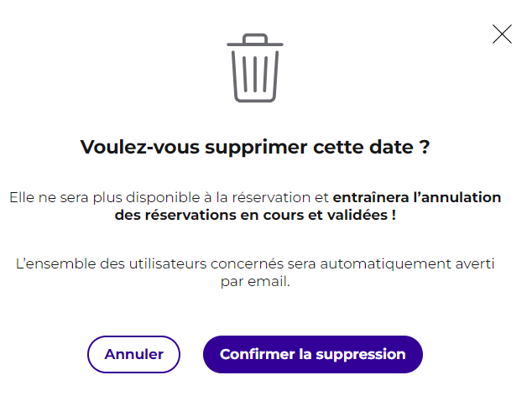Click the trash can icon
The image size is (532, 396).
[255, 67]
